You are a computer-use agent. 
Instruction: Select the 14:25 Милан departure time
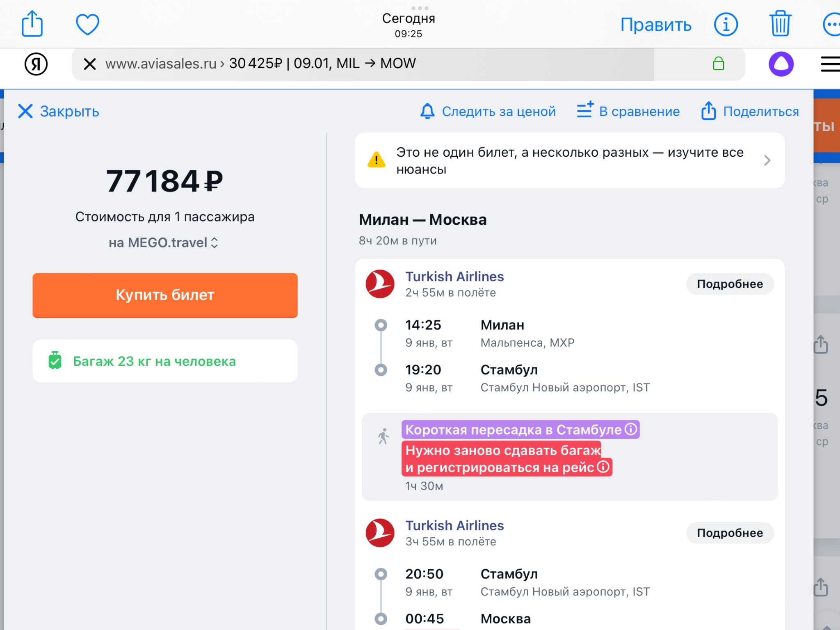coord(423,325)
